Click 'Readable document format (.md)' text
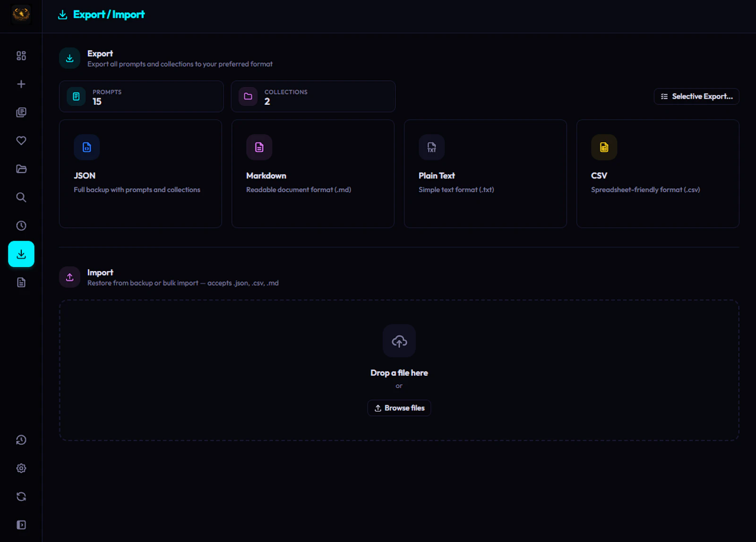 click(x=299, y=190)
